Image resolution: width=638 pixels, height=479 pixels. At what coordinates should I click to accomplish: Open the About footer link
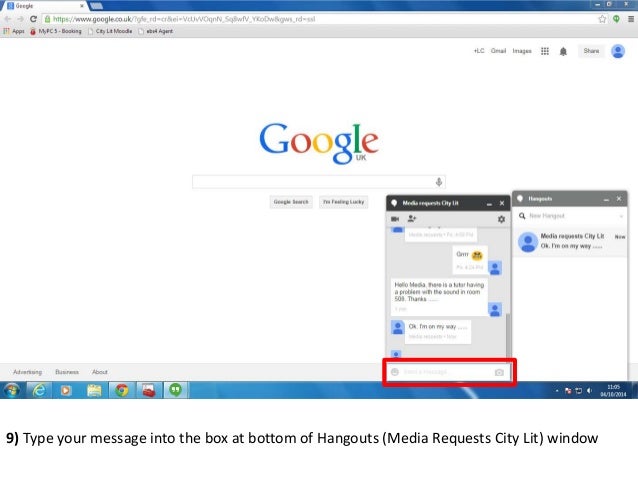click(x=100, y=372)
